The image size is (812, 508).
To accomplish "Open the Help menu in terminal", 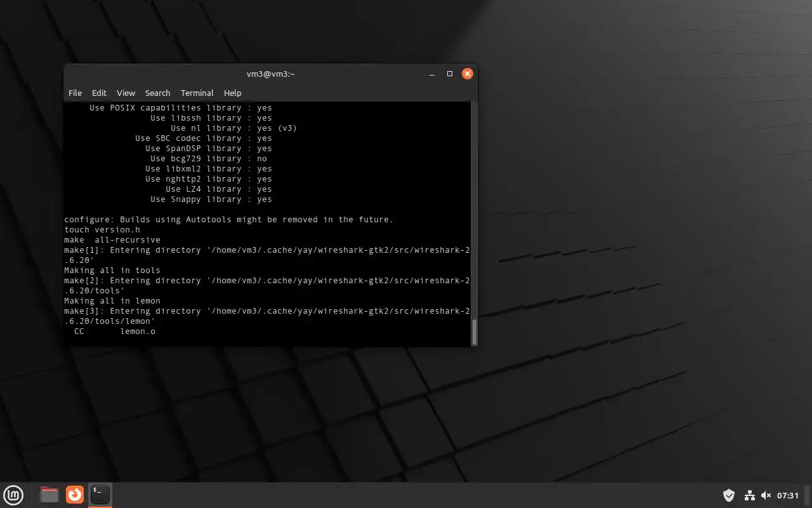I will pyautogui.click(x=233, y=93).
